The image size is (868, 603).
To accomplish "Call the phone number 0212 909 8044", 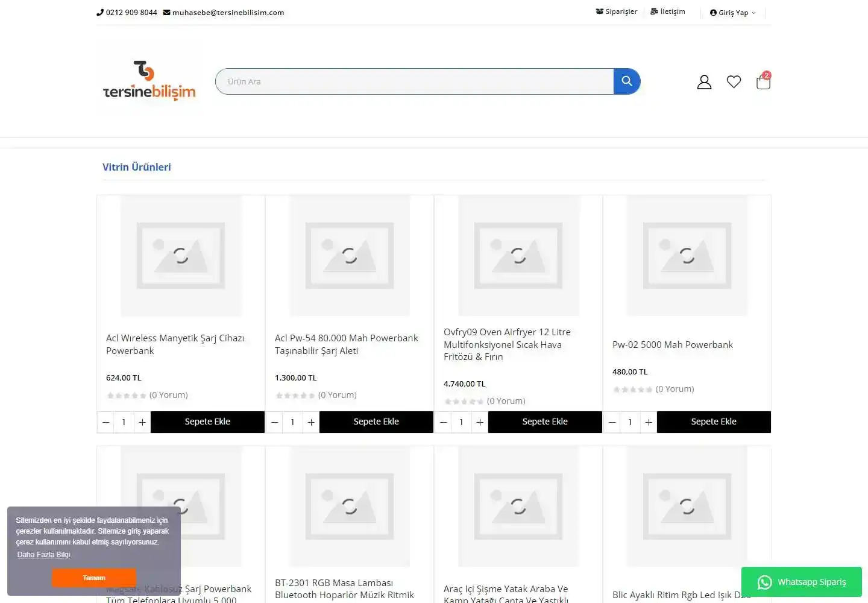I will click(127, 12).
